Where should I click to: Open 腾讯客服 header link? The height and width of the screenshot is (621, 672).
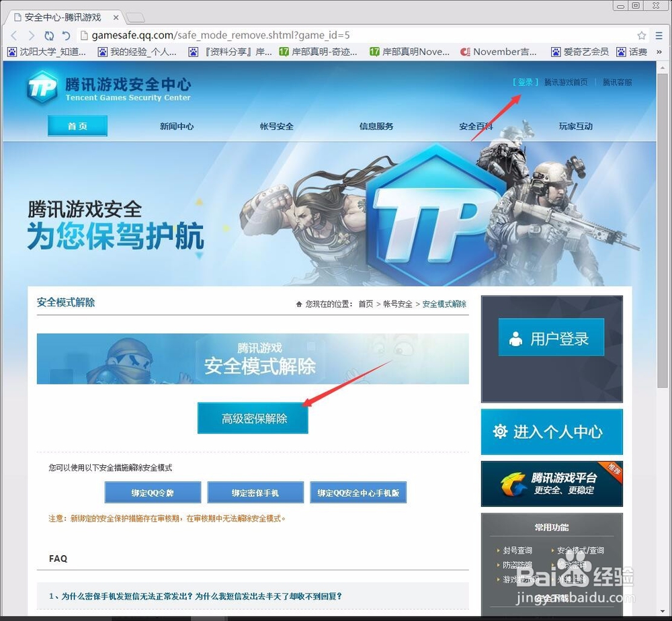coord(617,82)
